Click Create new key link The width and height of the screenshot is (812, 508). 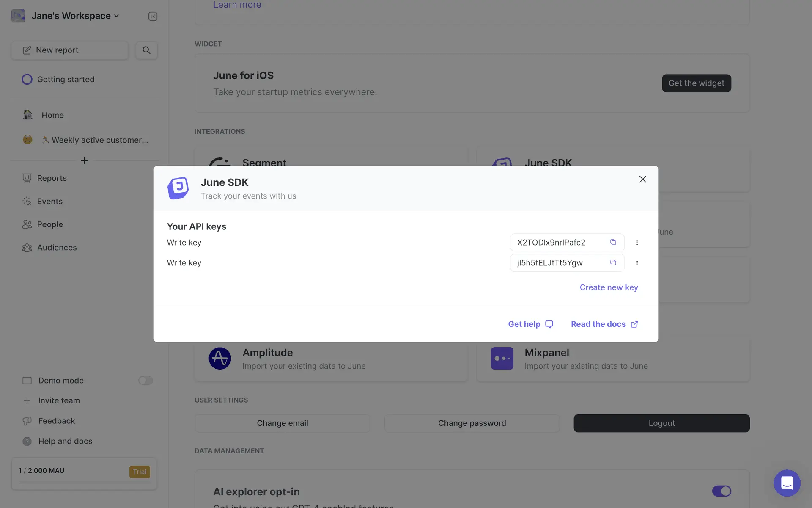pyautogui.click(x=609, y=287)
